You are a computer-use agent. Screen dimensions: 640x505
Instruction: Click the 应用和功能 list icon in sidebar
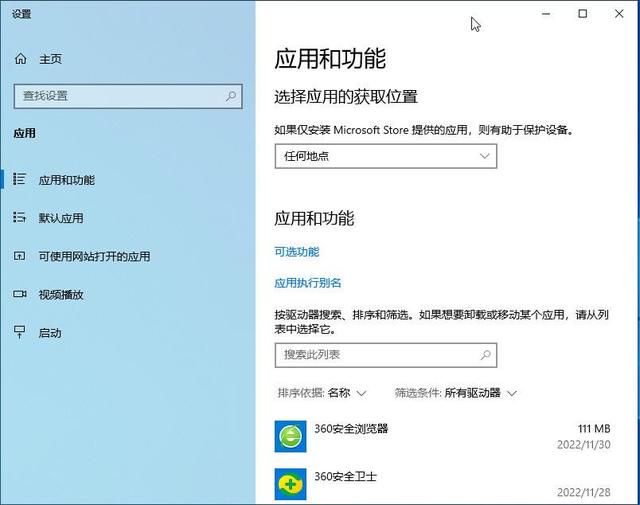[x=19, y=179]
